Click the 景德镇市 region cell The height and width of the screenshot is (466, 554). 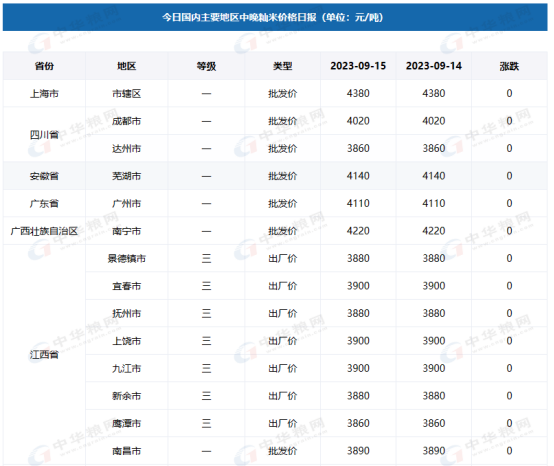click(126, 259)
